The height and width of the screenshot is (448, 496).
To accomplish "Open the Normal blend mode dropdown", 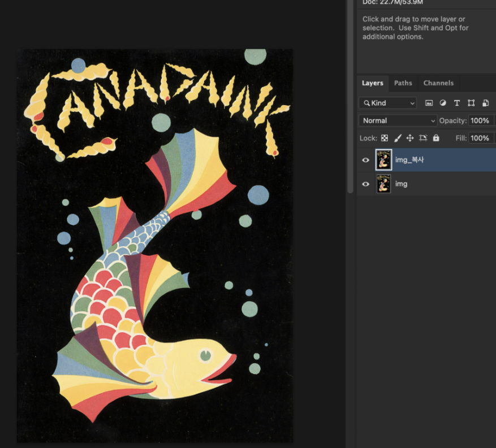I will tap(398, 121).
